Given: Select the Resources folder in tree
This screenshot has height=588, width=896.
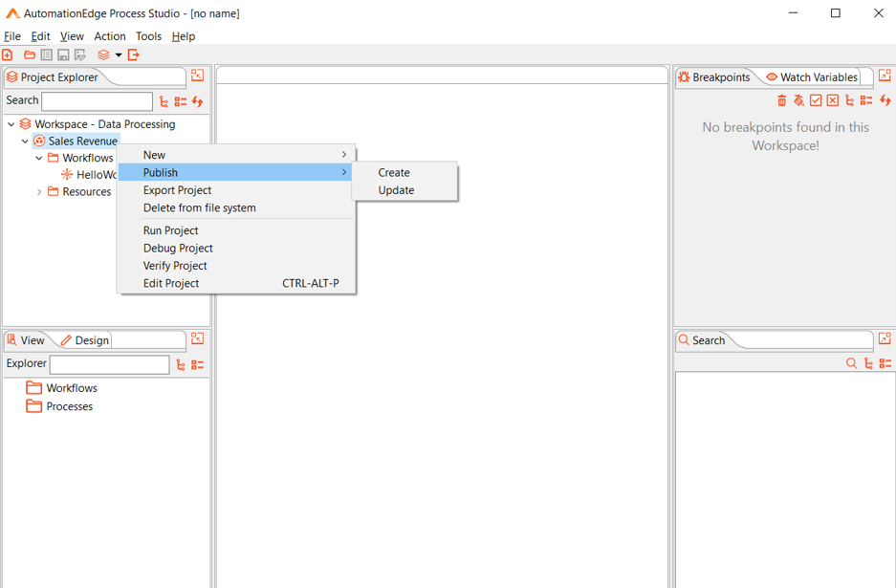Looking at the screenshot, I should click(x=79, y=191).
